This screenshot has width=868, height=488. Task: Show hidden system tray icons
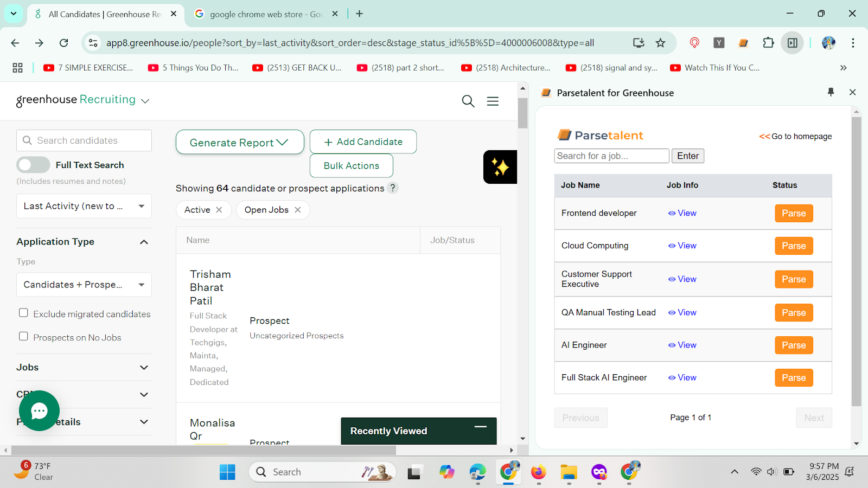pos(735,472)
